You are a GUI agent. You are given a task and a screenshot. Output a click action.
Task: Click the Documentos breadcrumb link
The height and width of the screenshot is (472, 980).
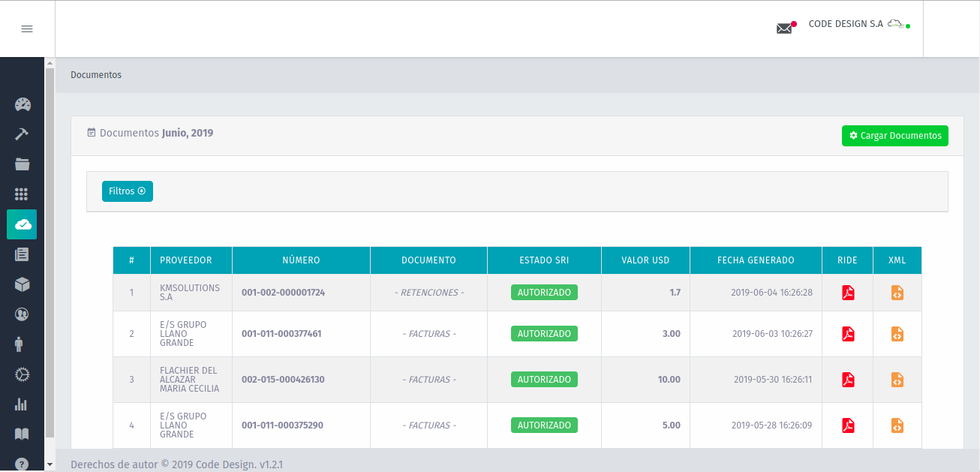pos(96,75)
